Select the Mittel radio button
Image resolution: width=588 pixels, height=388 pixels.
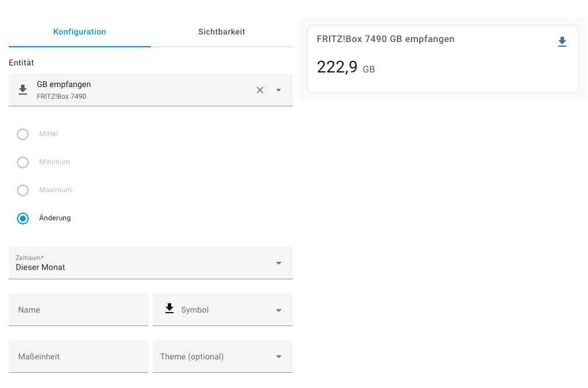[x=23, y=134]
